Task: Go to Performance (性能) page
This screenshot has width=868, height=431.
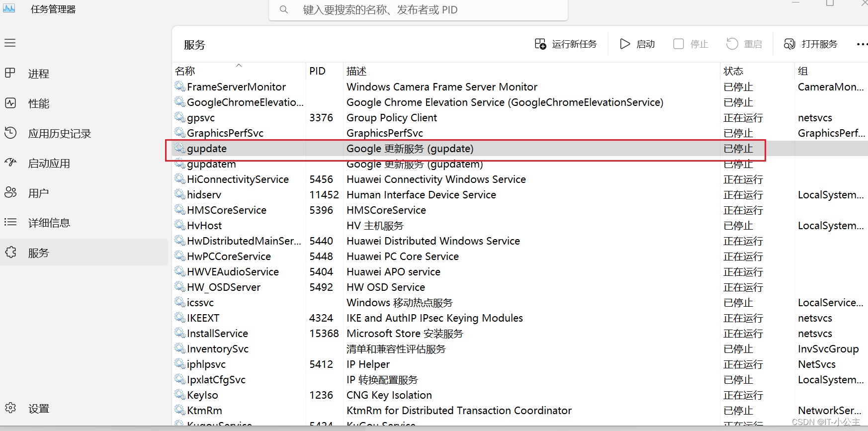Action: (x=39, y=103)
